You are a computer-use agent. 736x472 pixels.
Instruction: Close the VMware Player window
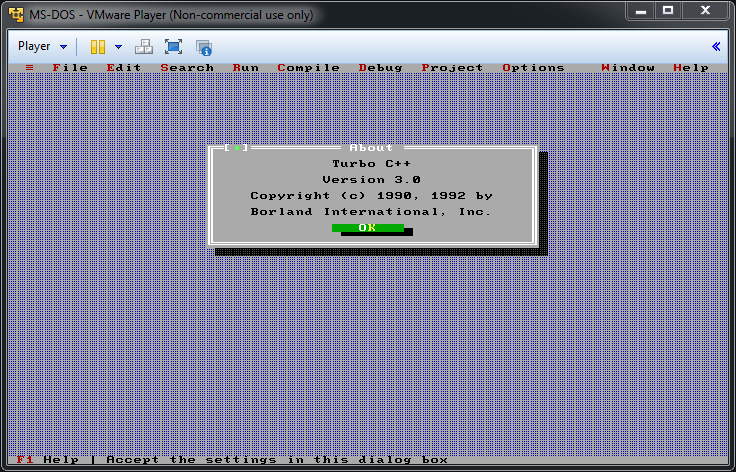705,10
